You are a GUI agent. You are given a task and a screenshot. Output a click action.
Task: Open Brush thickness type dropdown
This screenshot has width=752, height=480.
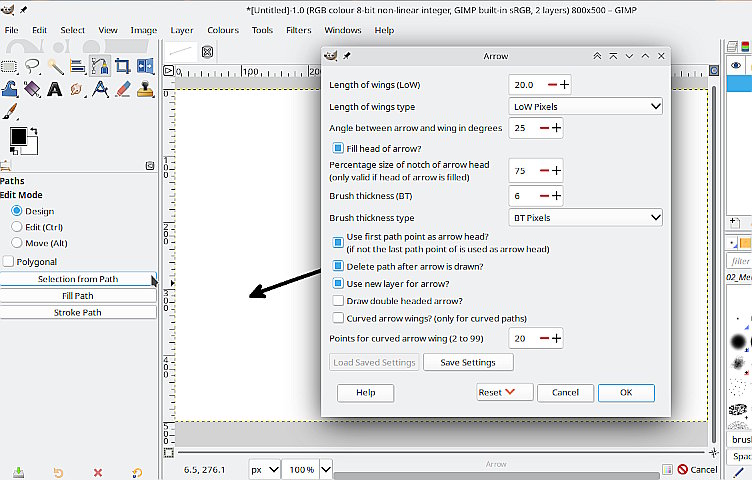(585, 218)
